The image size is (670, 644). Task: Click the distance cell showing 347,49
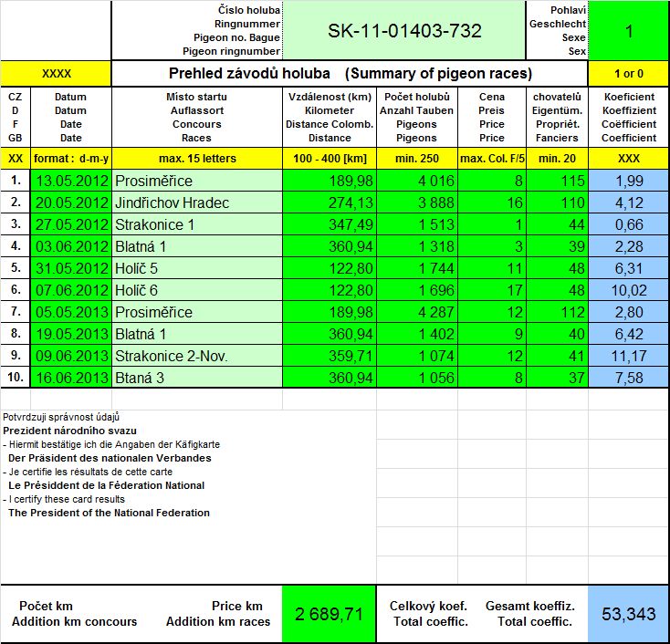click(329, 224)
